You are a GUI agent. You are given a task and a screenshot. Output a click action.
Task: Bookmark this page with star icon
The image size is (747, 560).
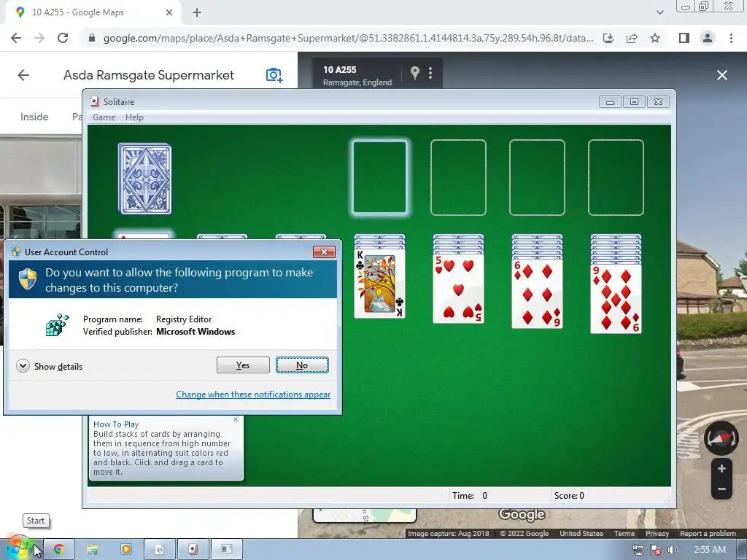tap(655, 38)
